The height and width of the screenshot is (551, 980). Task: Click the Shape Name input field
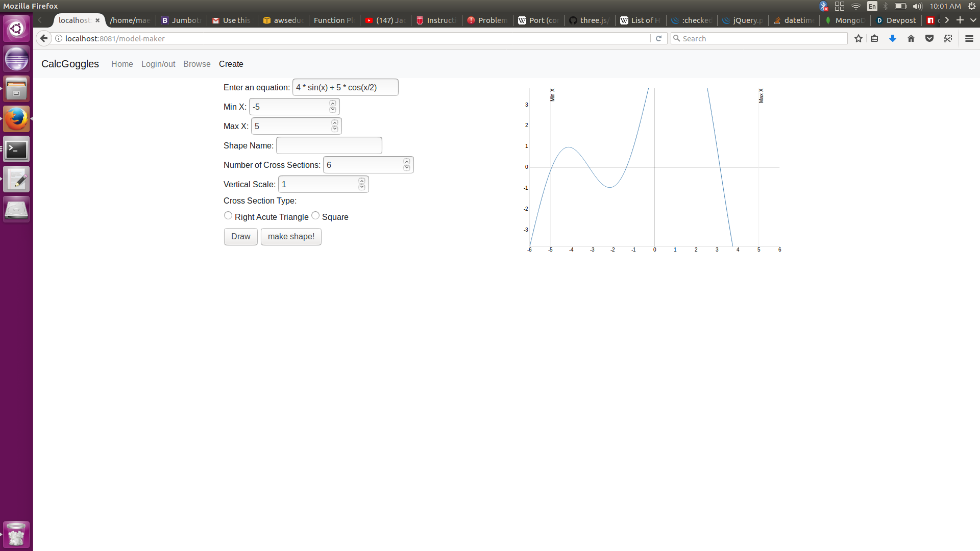click(x=329, y=146)
